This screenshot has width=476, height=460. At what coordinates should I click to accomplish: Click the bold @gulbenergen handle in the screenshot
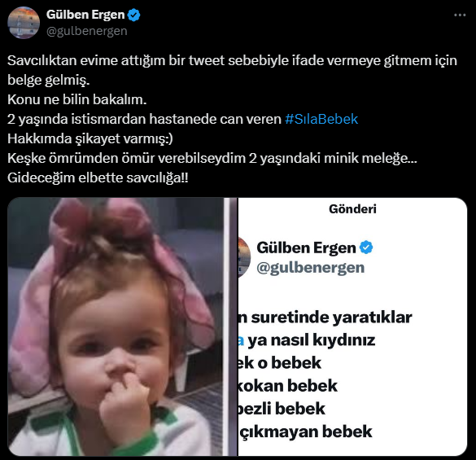click(x=311, y=268)
